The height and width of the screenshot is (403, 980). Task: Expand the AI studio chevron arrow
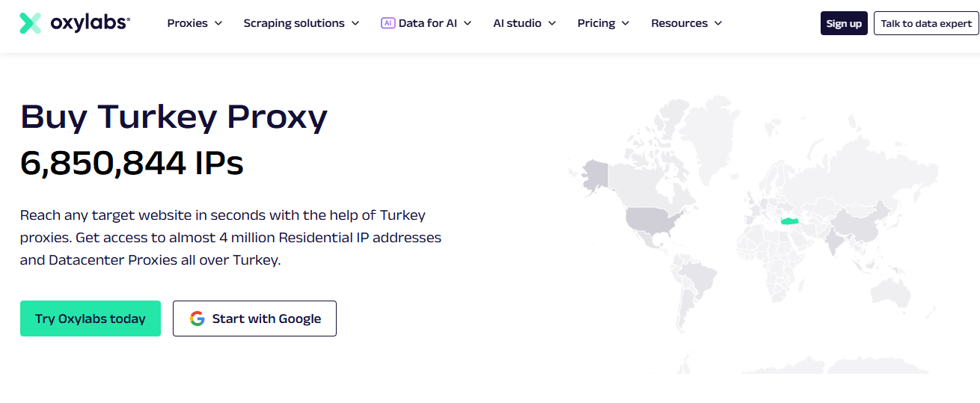pyautogui.click(x=552, y=23)
